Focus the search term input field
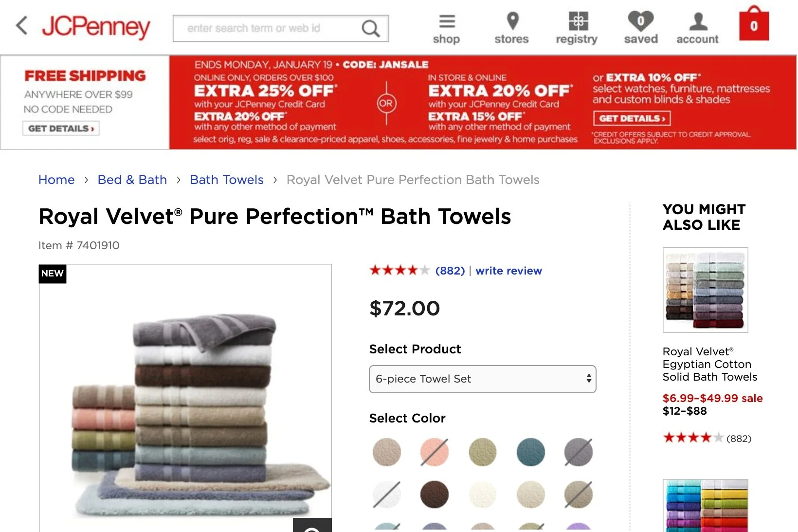The height and width of the screenshot is (532, 798). click(268, 29)
